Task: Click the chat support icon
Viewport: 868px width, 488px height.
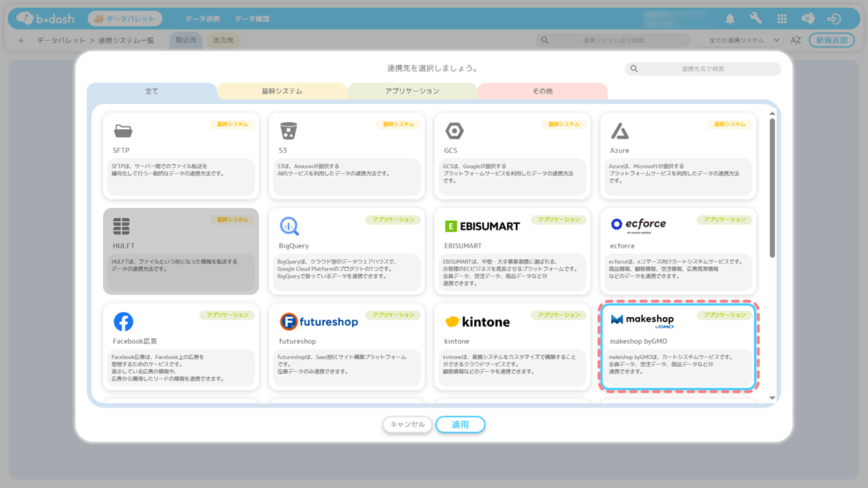Action: click(x=808, y=19)
